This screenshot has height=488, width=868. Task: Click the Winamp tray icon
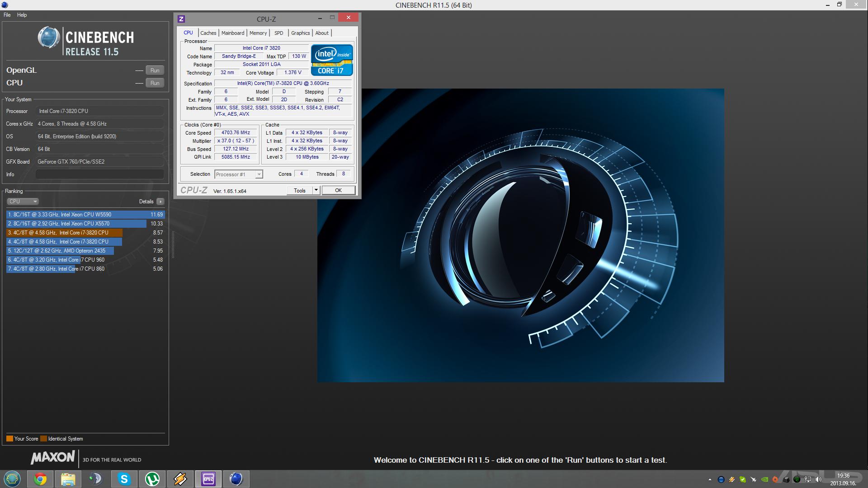(732, 479)
